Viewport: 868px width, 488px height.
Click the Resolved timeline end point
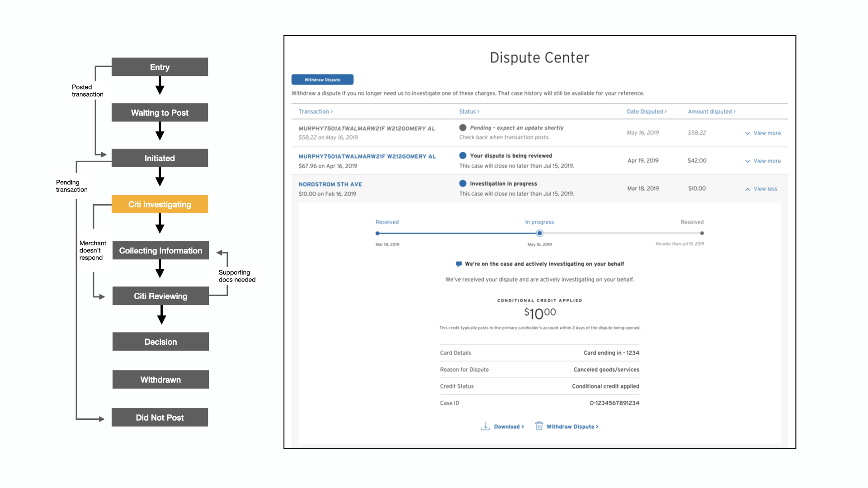[x=702, y=233]
